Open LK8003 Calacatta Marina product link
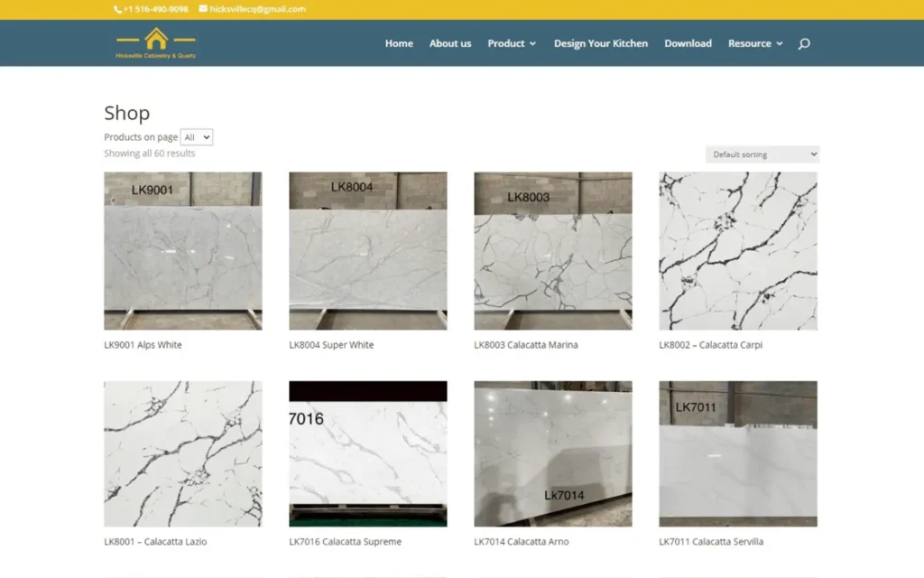Viewport: 924px width, 578px height. pyautogui.click(x=526, y=345)
